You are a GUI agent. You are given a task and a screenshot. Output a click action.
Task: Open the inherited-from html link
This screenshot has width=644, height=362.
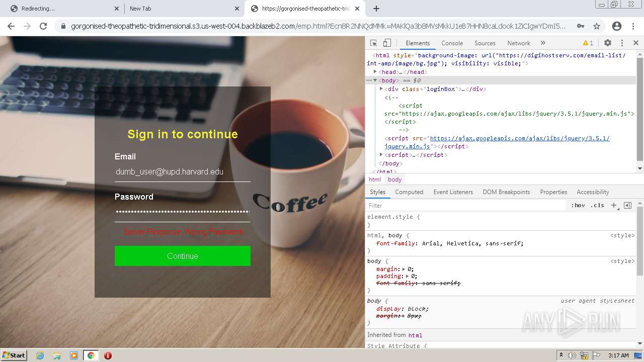tap(415, 335)
